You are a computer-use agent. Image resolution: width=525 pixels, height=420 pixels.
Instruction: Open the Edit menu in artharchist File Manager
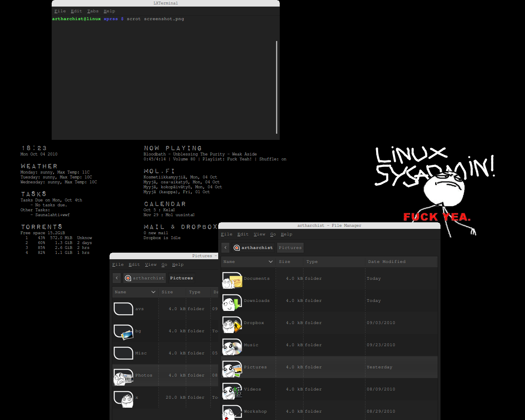(x=243, y=234)
